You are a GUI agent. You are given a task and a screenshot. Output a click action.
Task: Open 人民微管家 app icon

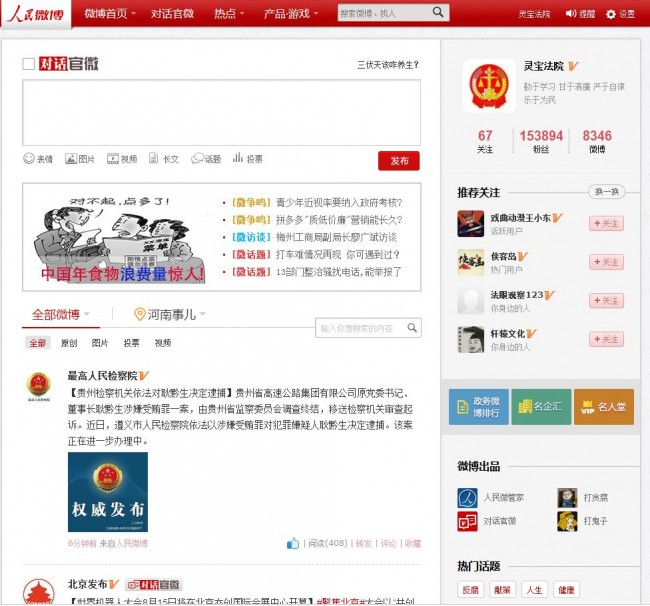[467, 497]
